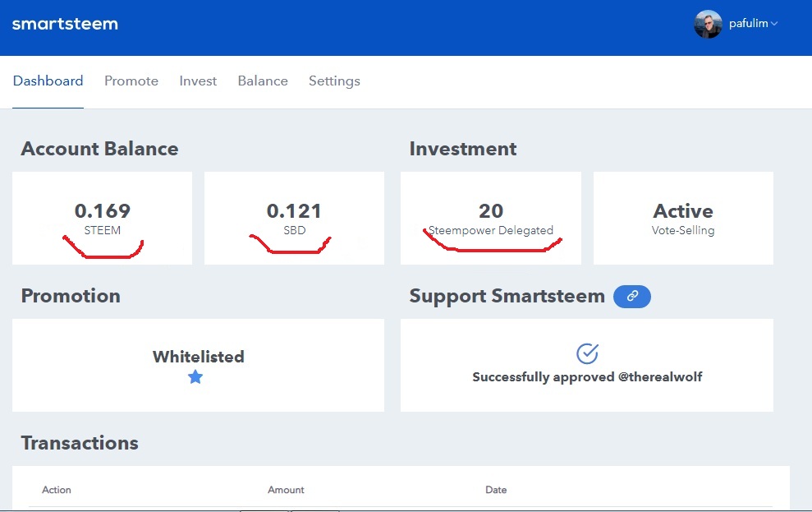The image size is (812, 512).
Task: Select the 0.121 SBD balance card
Action: (294, 218)
